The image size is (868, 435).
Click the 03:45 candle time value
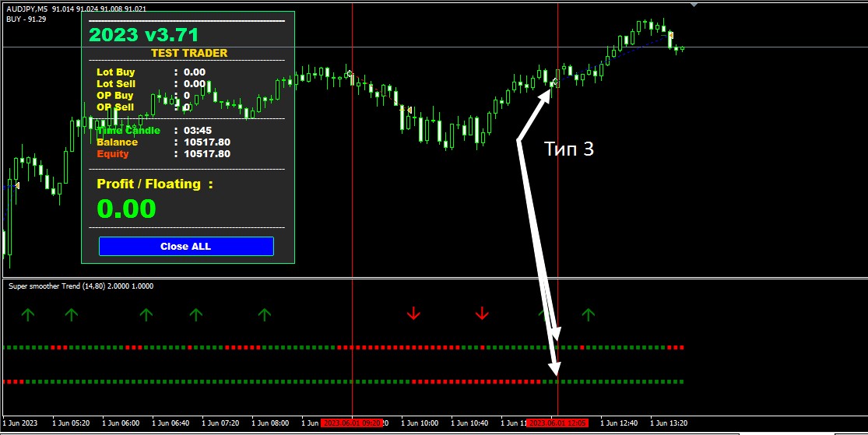pyautogui.click(x=198, y=131)
